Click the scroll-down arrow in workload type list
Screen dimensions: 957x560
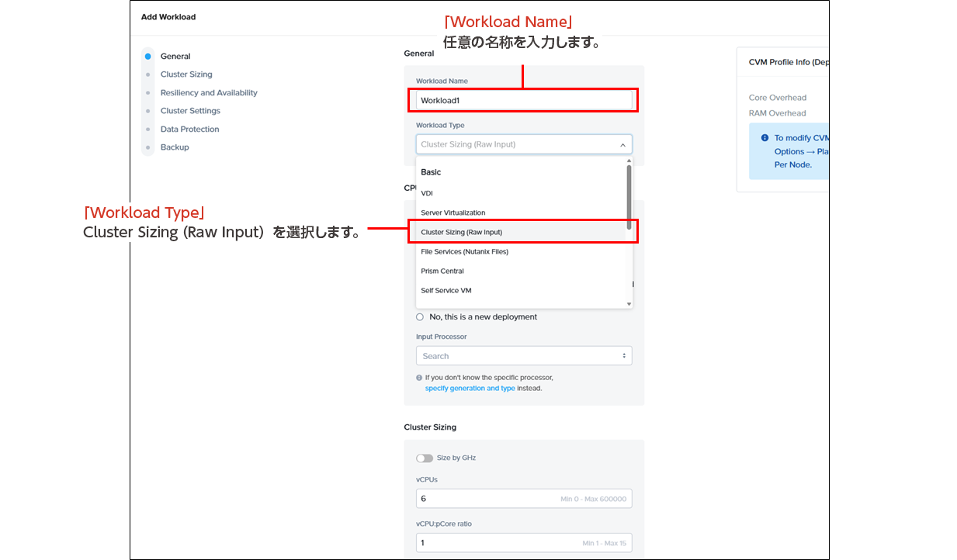[629, 304]
